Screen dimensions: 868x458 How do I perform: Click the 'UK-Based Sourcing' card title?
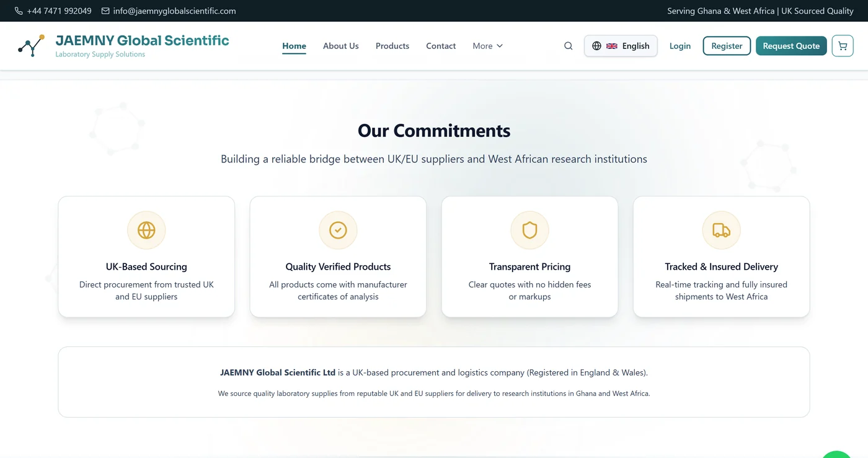point(146,266)
